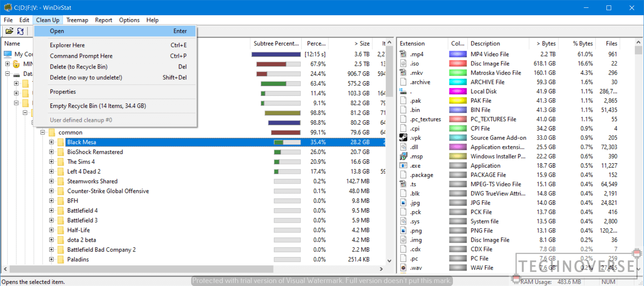Click the extension list scroll-up arrow
The height and width of the screenshot is (286, 644).
[x=639, y=42]
